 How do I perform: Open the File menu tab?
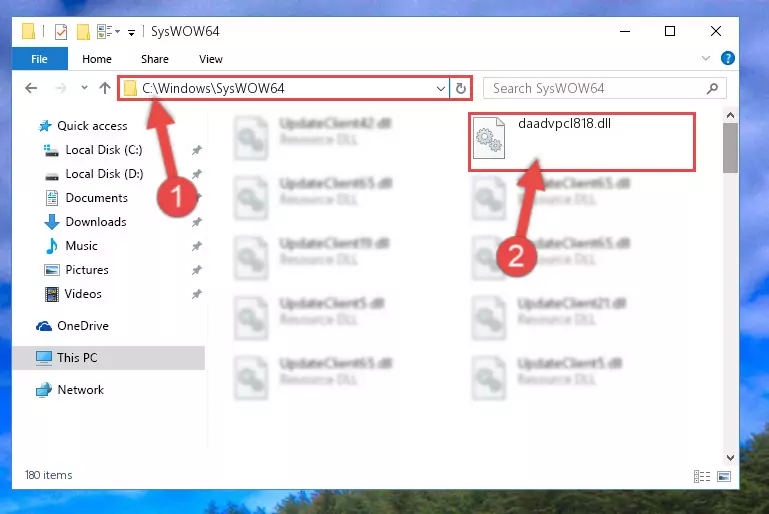point(40,59)
